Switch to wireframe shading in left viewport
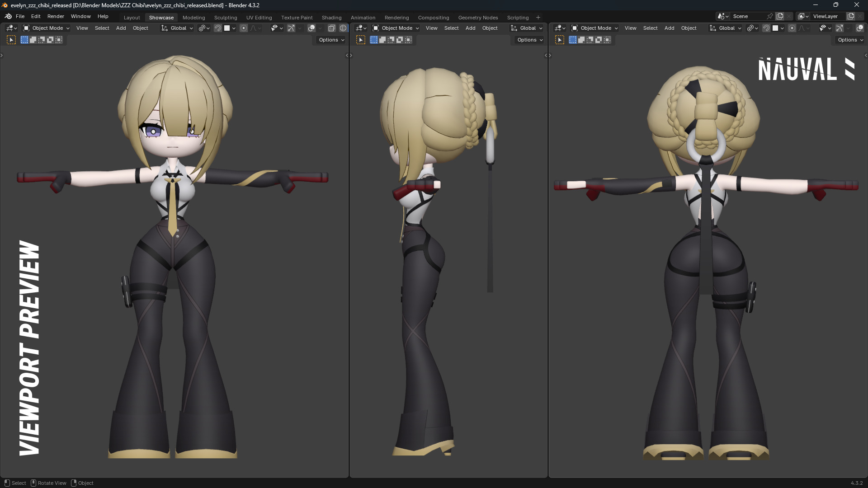Screen dimensions: 868x488 [343, 28]
